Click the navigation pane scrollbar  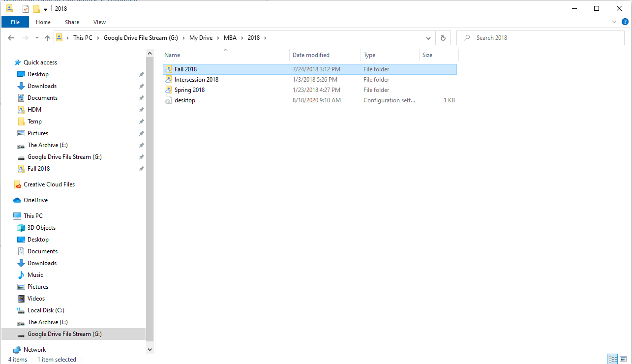(x=150, y=197)
